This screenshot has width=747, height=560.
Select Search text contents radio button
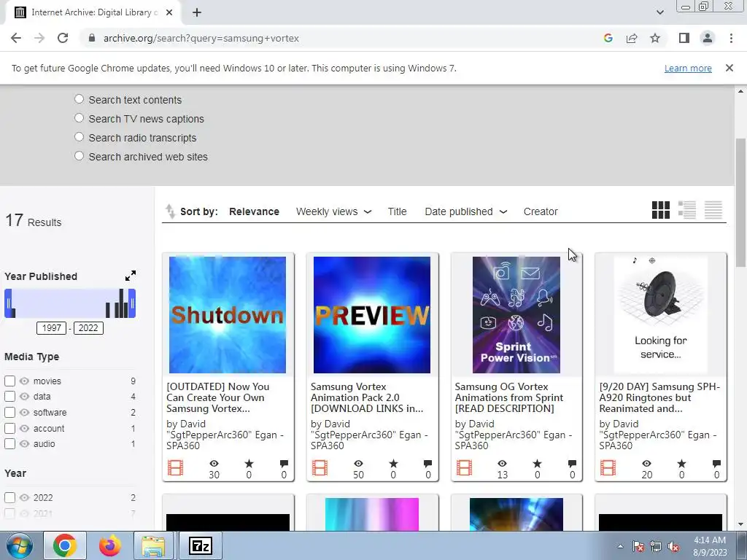click(79, 99)
